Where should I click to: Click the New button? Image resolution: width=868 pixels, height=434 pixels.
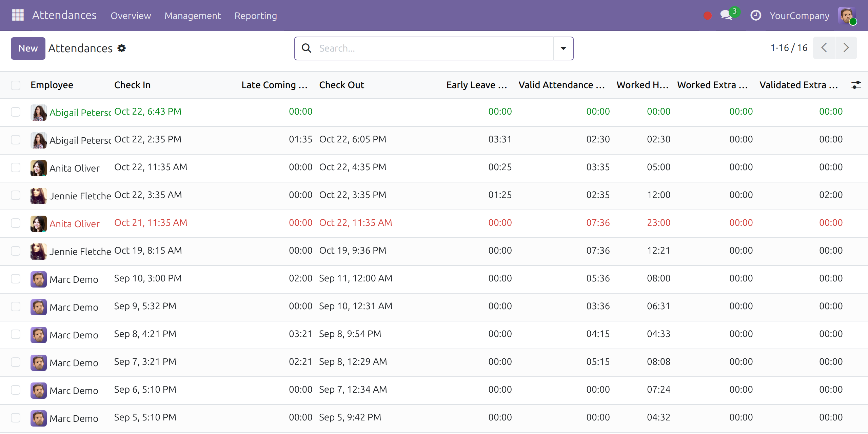click(28, 48)
